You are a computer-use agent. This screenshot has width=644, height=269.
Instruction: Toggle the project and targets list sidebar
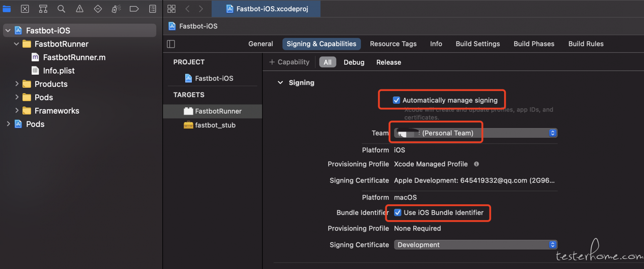171,44
